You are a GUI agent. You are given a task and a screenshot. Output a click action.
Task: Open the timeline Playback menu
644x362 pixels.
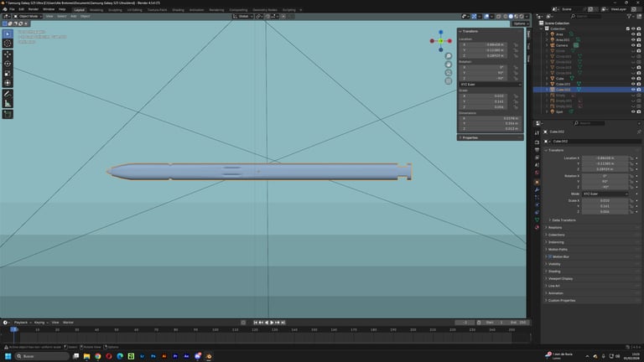[x=21, y=323]
